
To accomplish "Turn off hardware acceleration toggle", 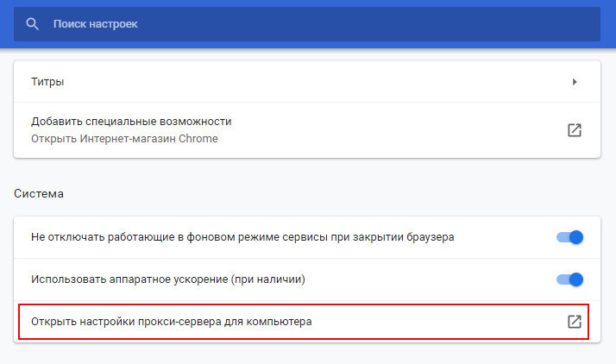I will pyautogui.click(x=569, y=279).
